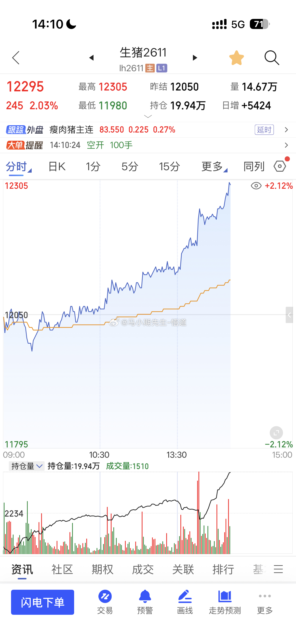Open 走势预测 trend forecast icon
Viewport: 296px width, 644px height.
click(225, 602)
